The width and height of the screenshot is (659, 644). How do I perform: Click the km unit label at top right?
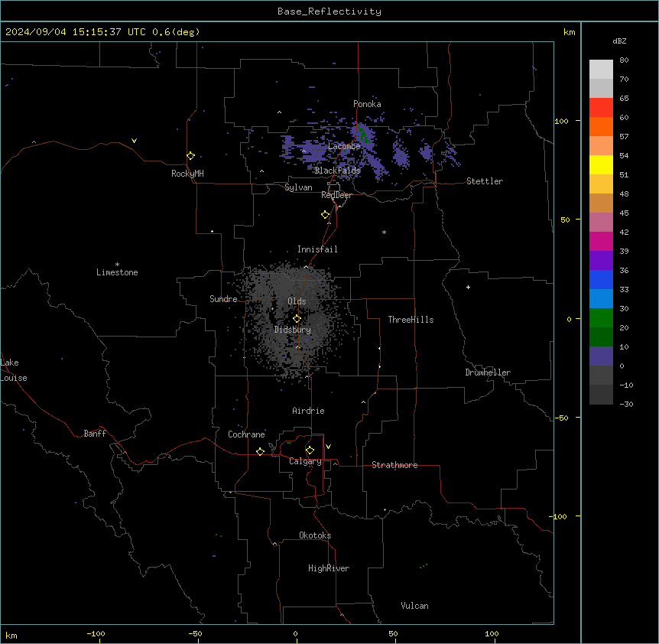click(x=569, y=32)
